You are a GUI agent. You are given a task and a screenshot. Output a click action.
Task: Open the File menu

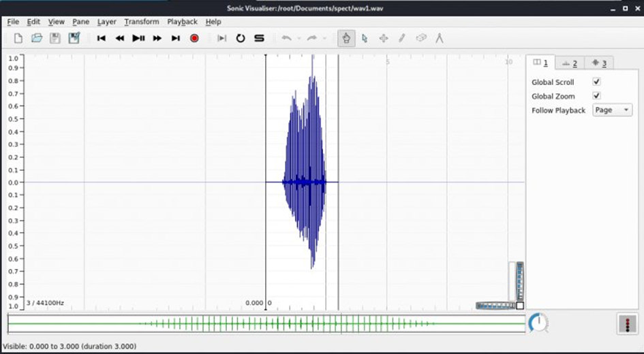[13, 22]
